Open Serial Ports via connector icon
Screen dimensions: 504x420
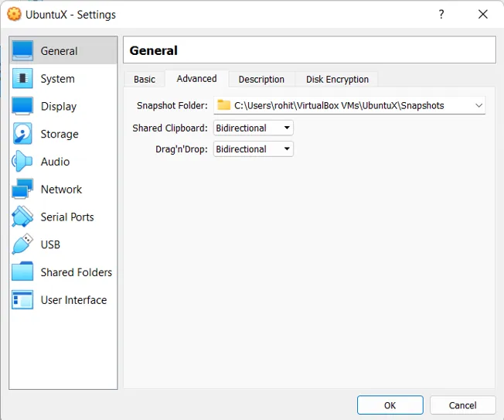(22, 217)
